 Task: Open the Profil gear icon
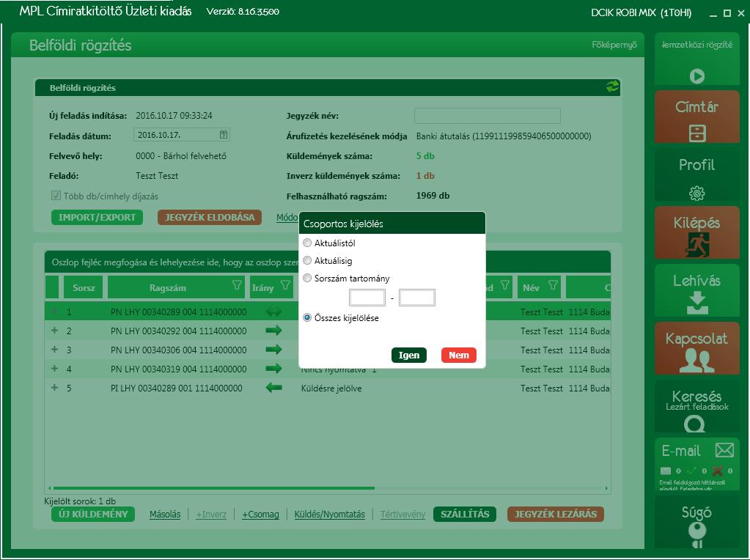click(697, 194)
